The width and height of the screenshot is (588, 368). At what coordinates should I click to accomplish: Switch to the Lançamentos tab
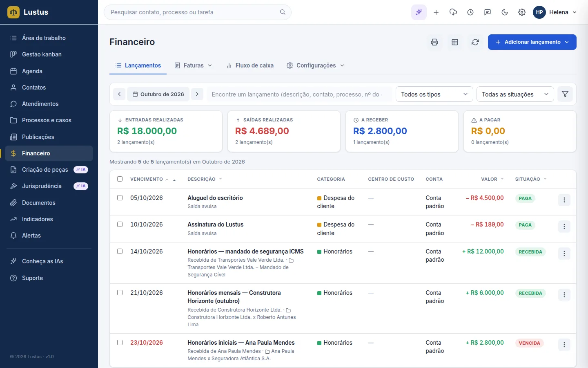point(138,65)
